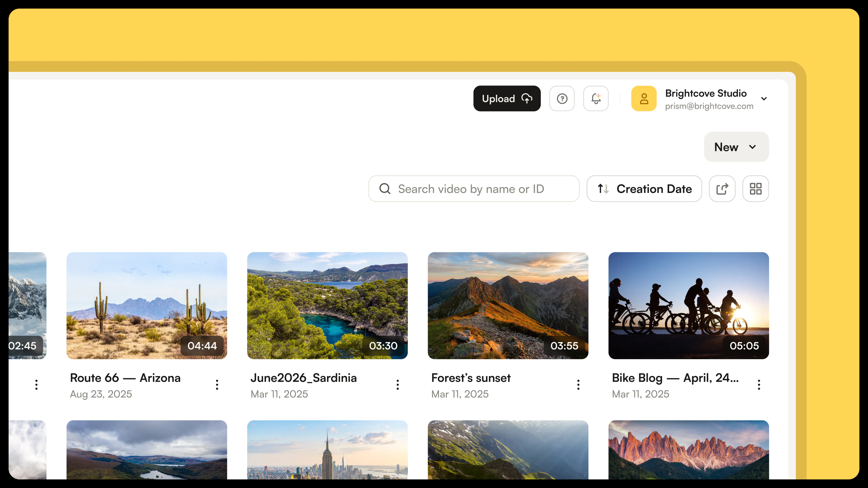Viewport: 868px width, 488px height.
Task: Click the June2026_Sardinia title
Action: [x=303, y=378]
